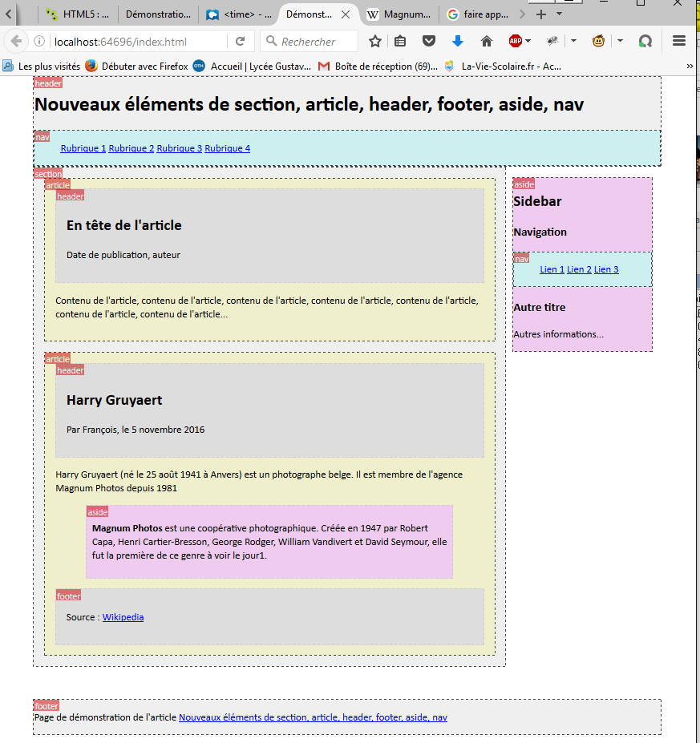
Task: Show more bookmarks with the overflow chevron
Action: (690, 67)
